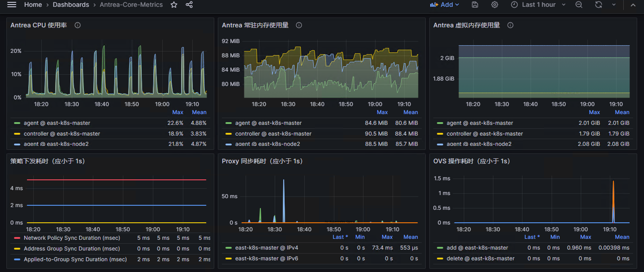Save dashboard with the floppy icon
Viewport: 644px width, 272px height.
point(475,4)
